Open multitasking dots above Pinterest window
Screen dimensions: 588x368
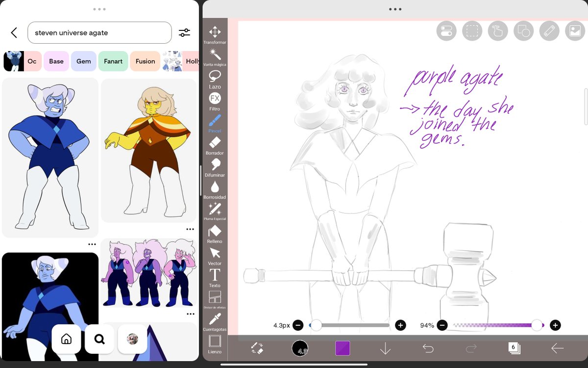point(99,9)
